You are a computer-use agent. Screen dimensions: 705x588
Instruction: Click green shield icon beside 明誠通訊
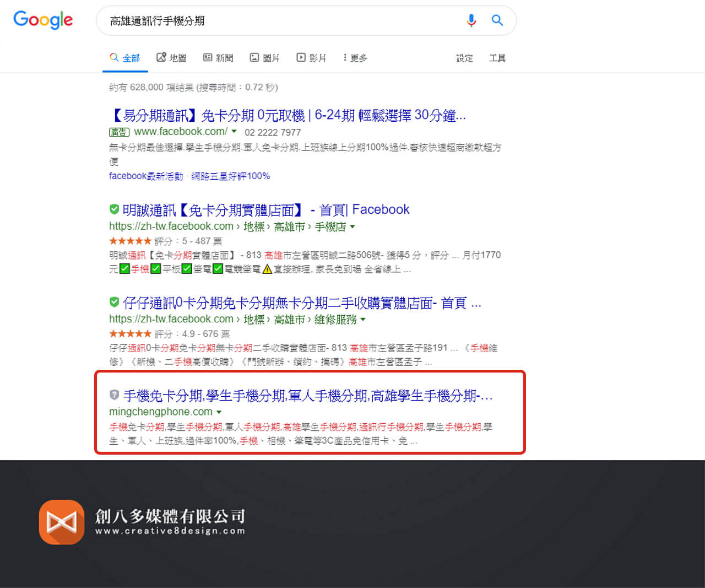click(114, 209)
